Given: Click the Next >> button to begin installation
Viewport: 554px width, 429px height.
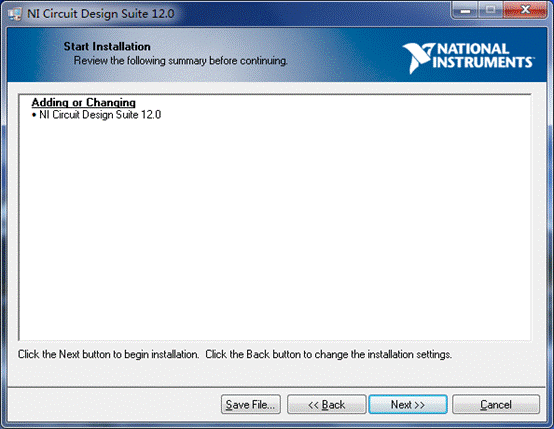Looking at the screenshot, I should pos(408,404).
